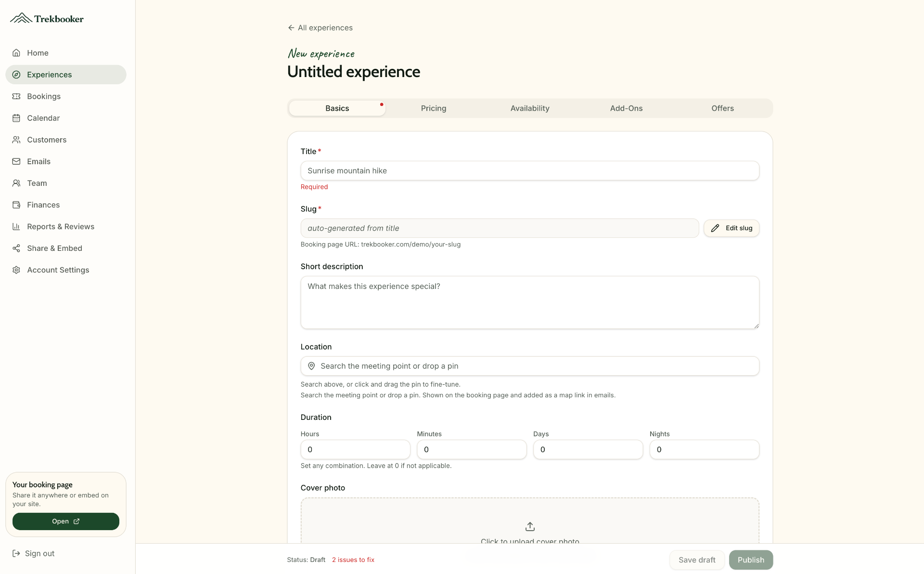The width and height of the screenshot is (924, 574).
Task: Click the Slug auto-generated field
Action: pyautogui.click(x=500, y=228)
